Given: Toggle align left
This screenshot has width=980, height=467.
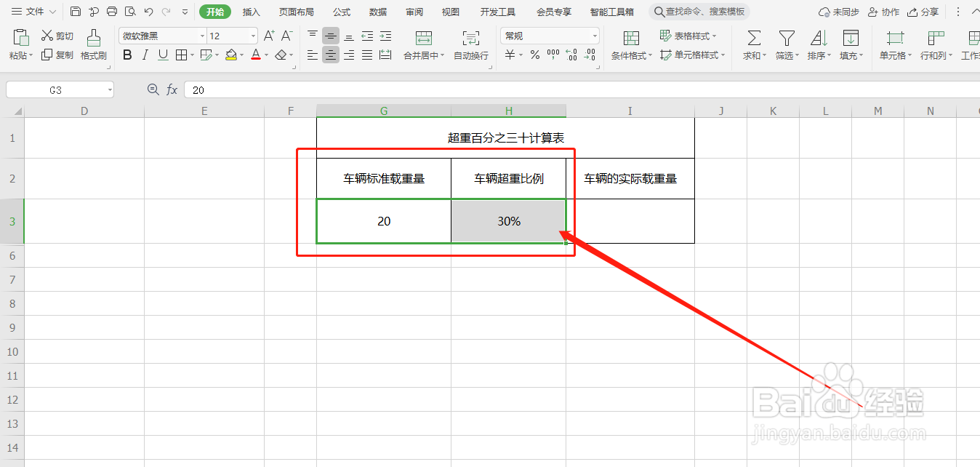Looking at the screenshot, I should pyautogui.click(x=313, y=55).
